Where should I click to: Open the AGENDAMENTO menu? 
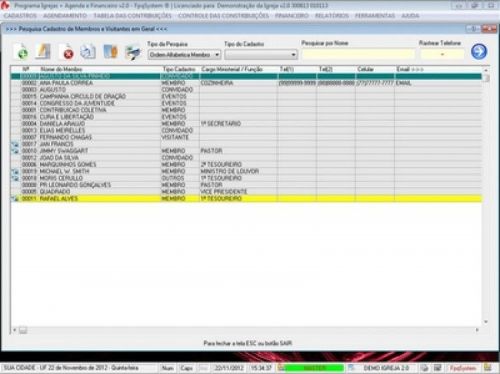65,16
